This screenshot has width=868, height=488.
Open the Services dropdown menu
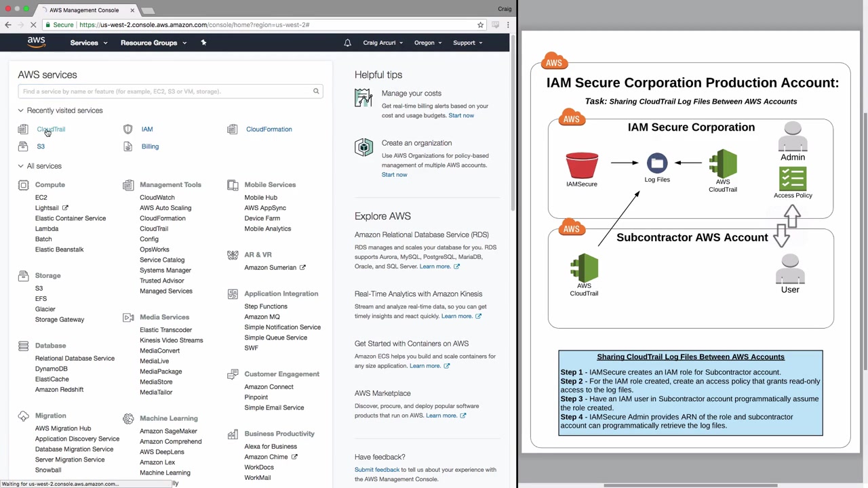89,43
